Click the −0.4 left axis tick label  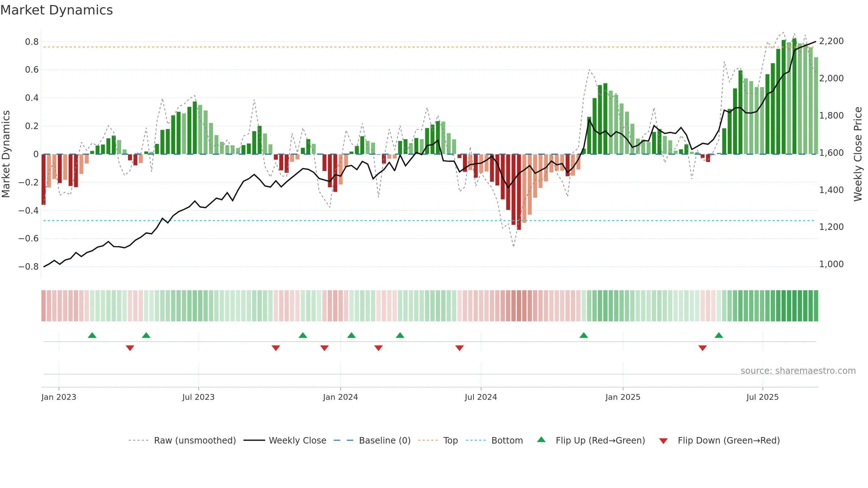pos(29,210)
